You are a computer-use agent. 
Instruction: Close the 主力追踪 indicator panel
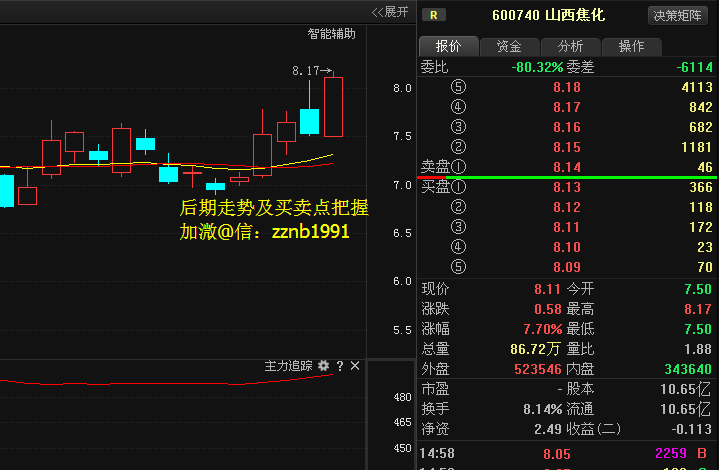pos(355,366)
